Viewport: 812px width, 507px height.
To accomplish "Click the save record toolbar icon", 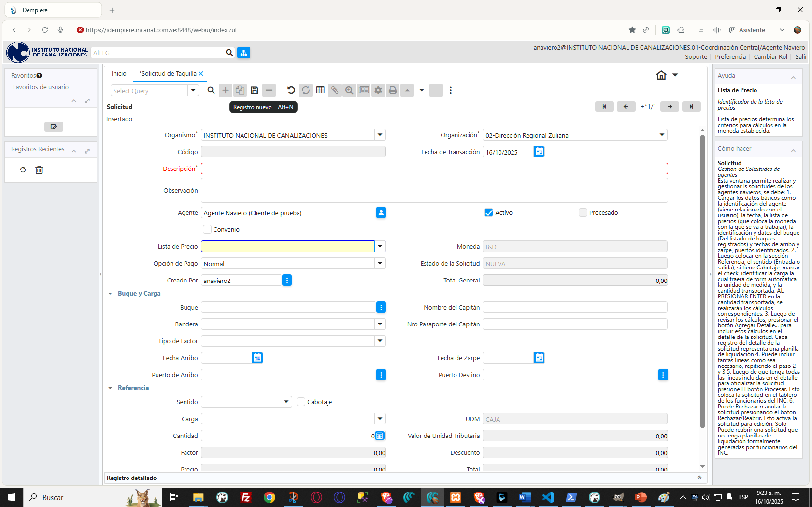I will [x=255, y=90].
